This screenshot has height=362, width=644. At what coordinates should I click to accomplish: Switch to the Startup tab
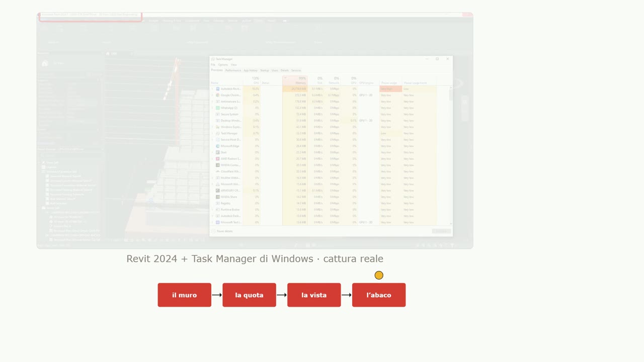265,70
